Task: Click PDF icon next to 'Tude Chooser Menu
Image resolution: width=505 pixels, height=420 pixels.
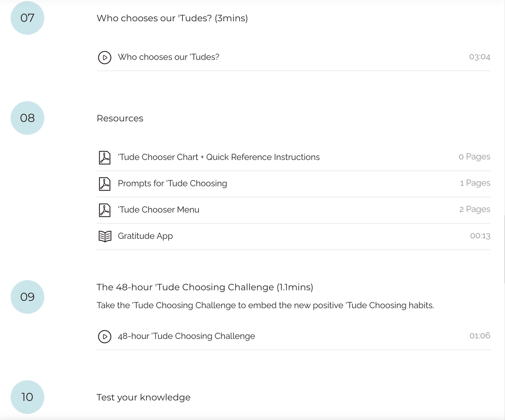Action: point(104,210)
